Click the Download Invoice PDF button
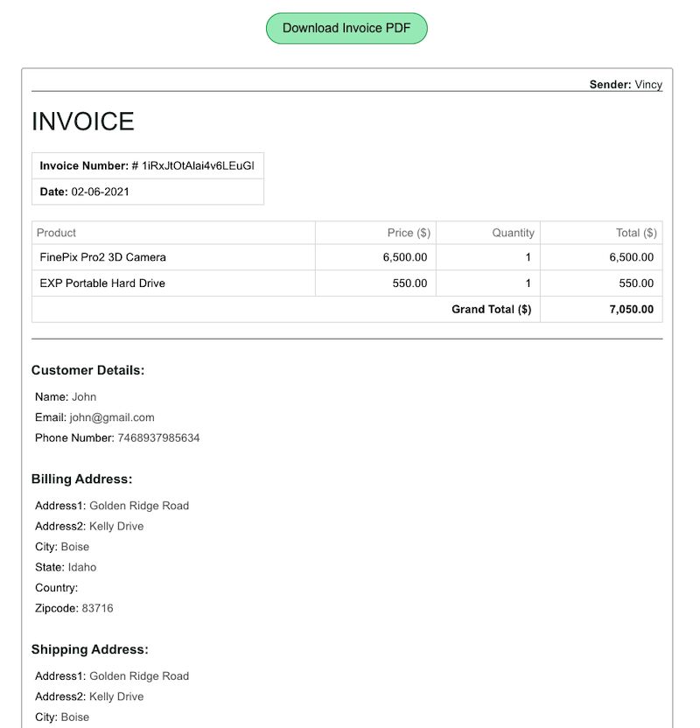This screenshot has width=700, height=728. click(346, 27)
